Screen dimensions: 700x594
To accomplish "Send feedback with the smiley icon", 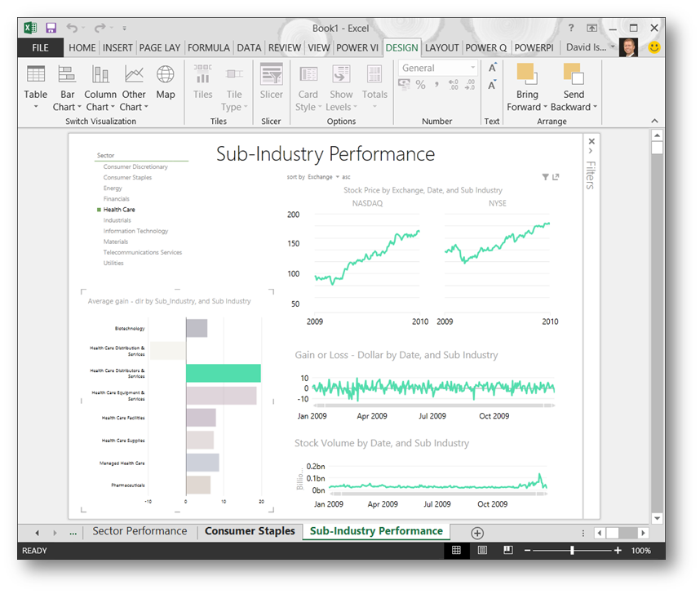I will [x=654, y=47].
